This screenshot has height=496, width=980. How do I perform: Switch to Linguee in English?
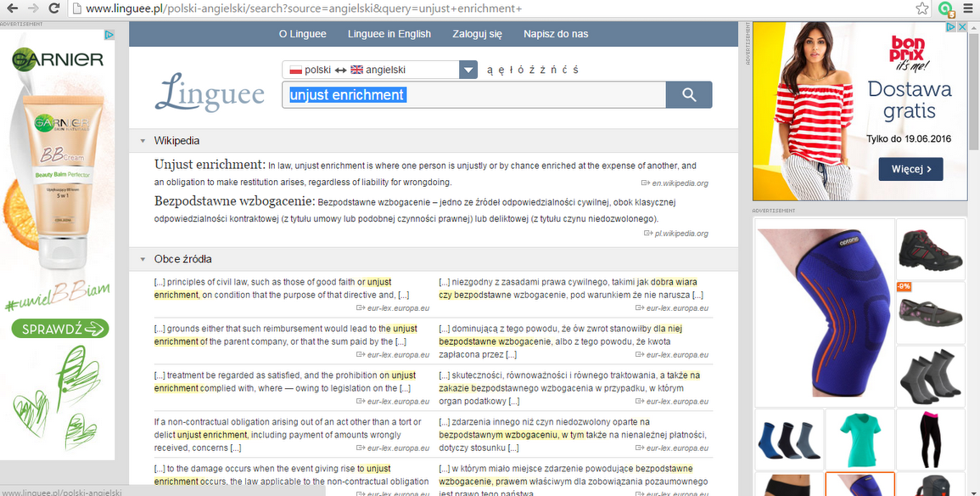pyautogui.click(x=389, y=34)
